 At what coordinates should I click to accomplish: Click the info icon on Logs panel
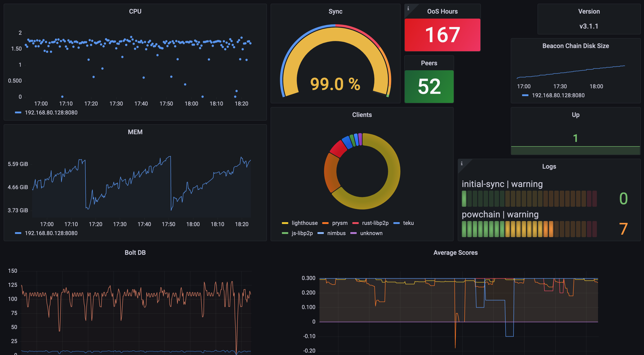pos(462,163)
